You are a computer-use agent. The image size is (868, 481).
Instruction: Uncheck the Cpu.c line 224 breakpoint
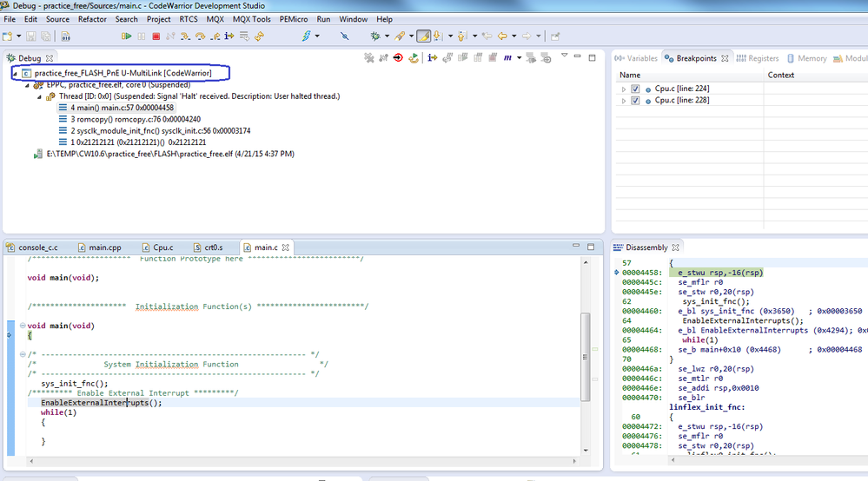pyautogui.click(x=636, y=89)
